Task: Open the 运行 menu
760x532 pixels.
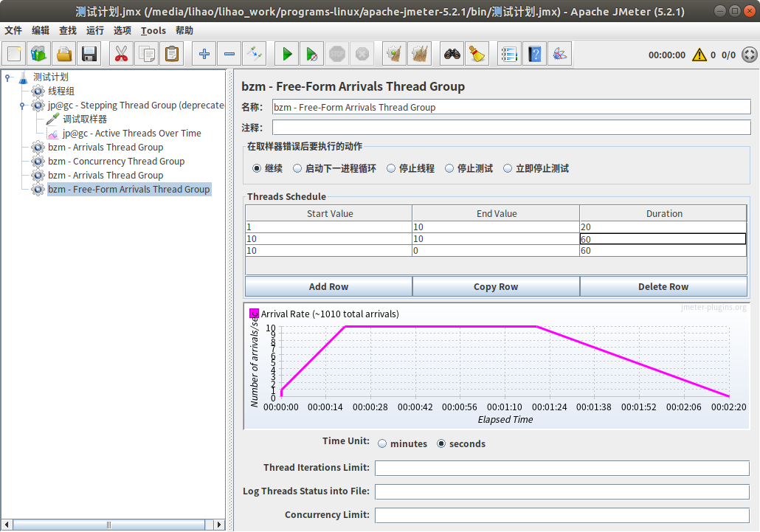Action: (x=94, y=30)
